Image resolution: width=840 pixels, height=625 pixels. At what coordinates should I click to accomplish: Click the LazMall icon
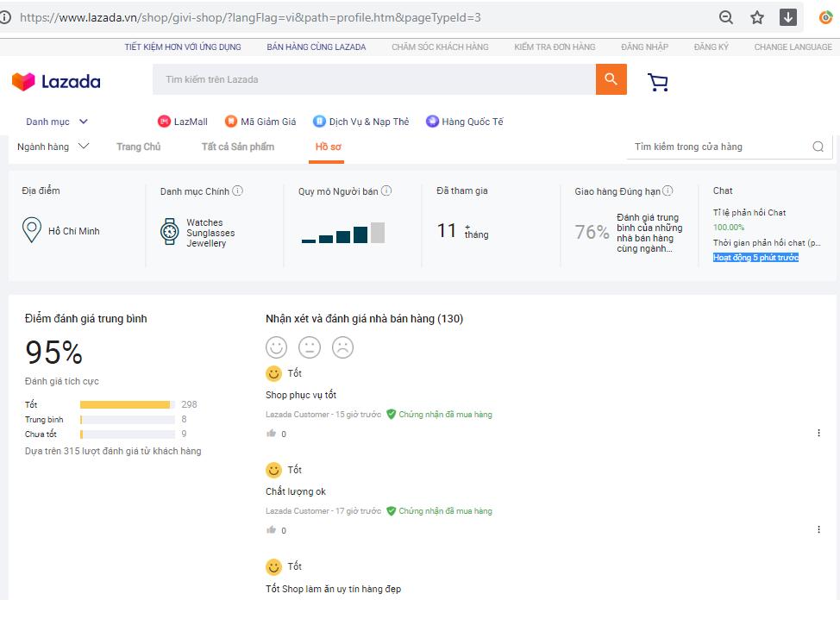164,122
